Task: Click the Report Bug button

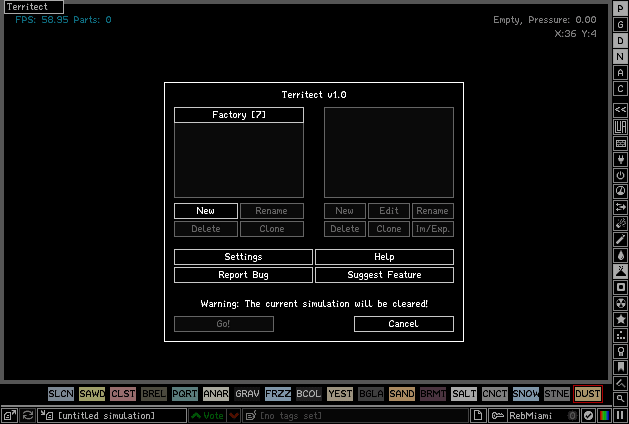Action: point(243,275)
